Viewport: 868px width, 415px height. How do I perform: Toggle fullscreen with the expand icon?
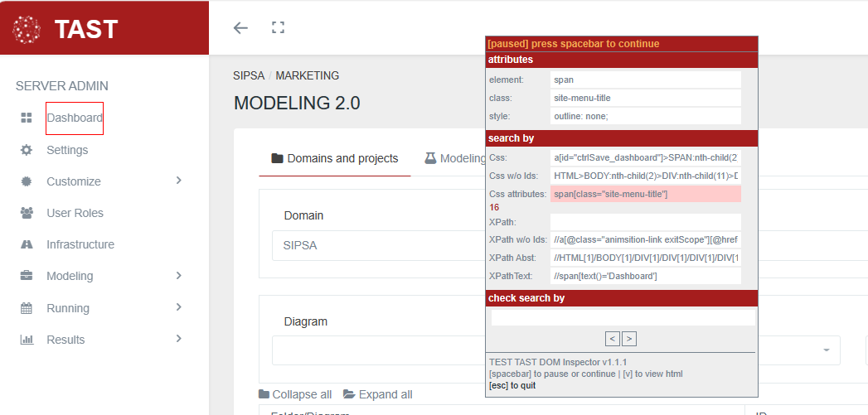279,28
